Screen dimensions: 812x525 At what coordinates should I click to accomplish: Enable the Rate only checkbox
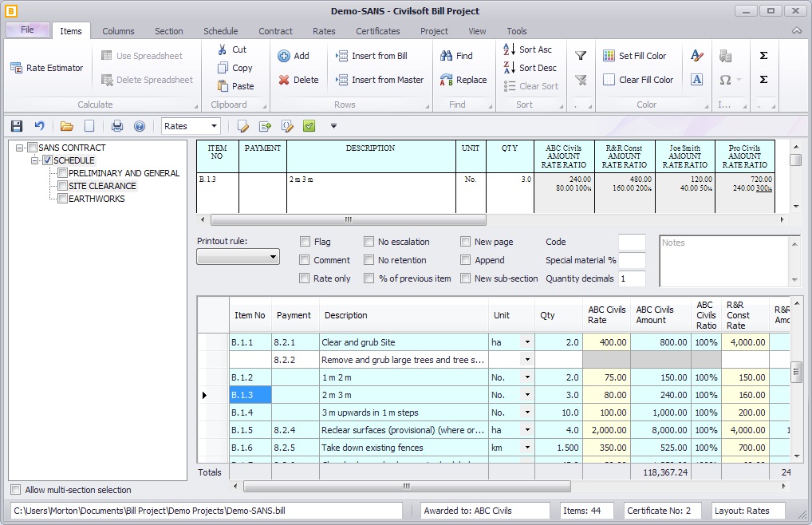(305, 278)
